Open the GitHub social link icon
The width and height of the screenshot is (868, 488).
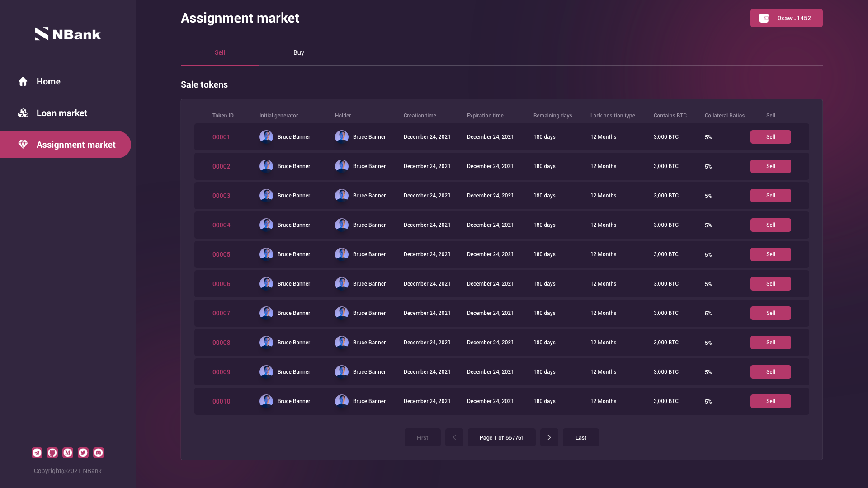pos(52,453)
